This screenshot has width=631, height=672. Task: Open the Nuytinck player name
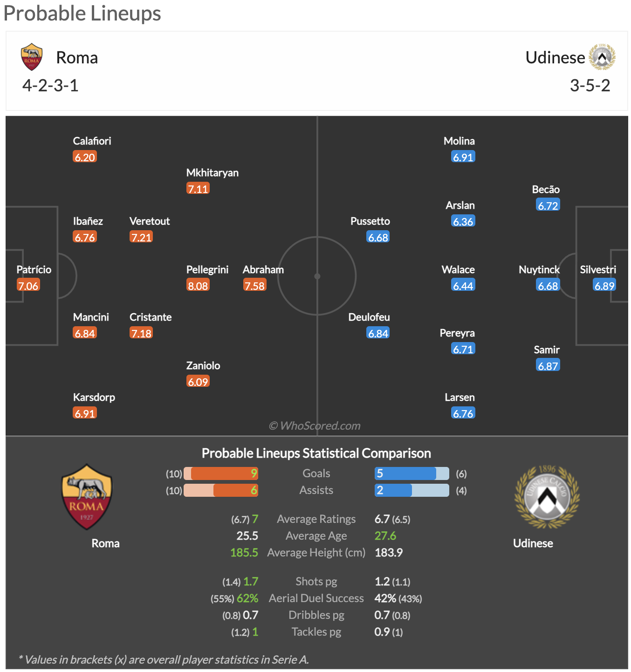[x=539, y=270]
